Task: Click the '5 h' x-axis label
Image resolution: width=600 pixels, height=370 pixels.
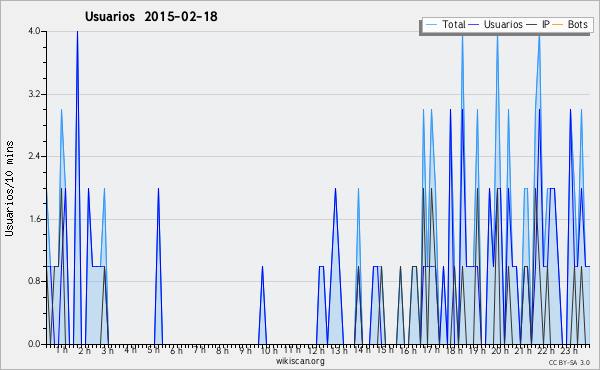Action: click(x=153, y=350)
